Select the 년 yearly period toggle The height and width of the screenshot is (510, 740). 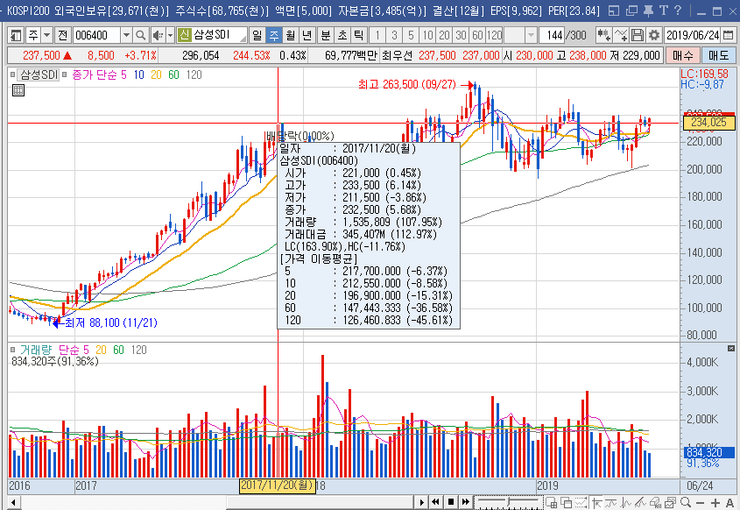coord(307,35)
